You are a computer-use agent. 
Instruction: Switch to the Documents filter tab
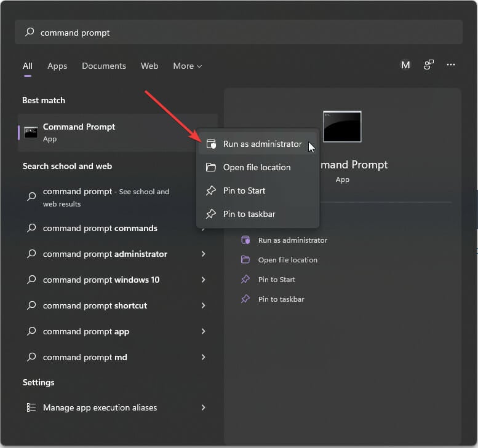pos(104,66)
